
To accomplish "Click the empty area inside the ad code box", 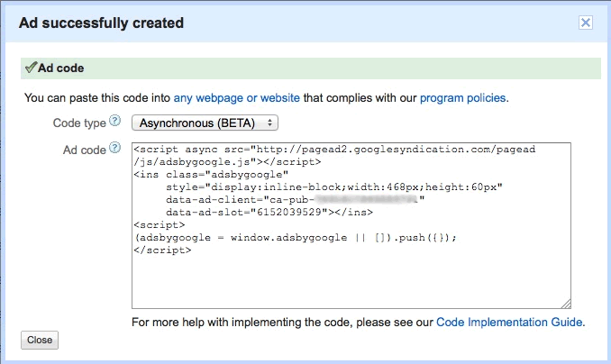I will (351, 279).
